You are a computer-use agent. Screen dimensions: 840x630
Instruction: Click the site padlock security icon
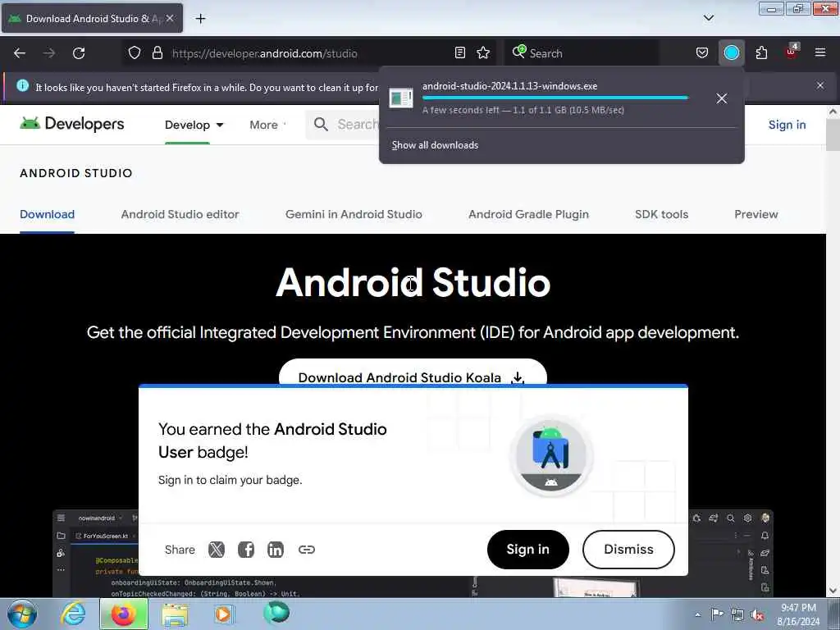click(157, 53)
